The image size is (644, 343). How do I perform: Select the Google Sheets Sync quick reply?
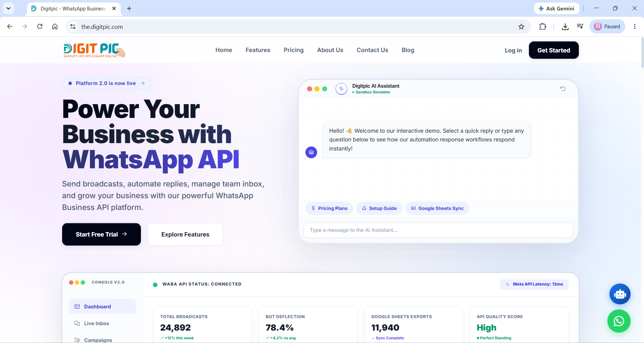[437, 208]
